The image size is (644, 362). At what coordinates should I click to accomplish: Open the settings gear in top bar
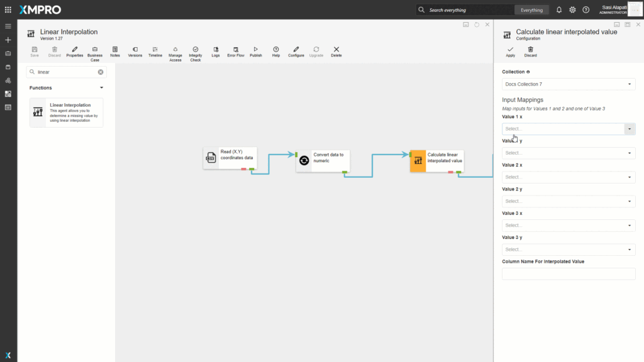click(572, 10)
